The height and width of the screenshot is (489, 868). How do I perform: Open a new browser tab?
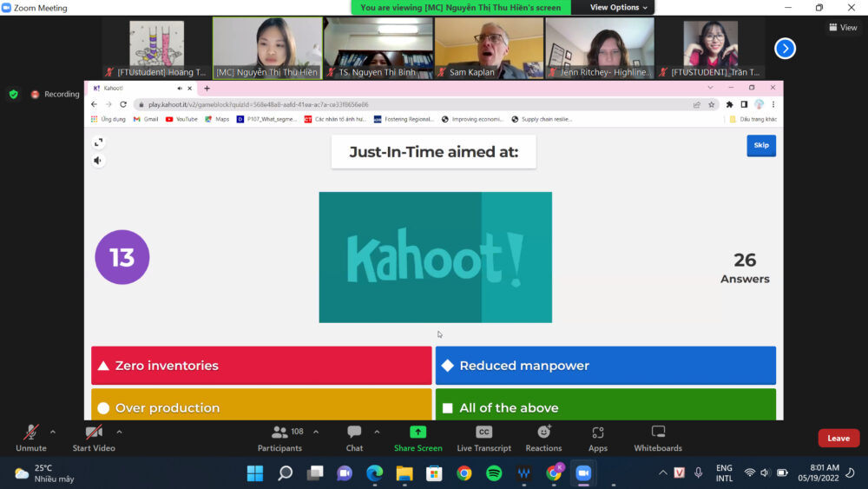point(207,88)
